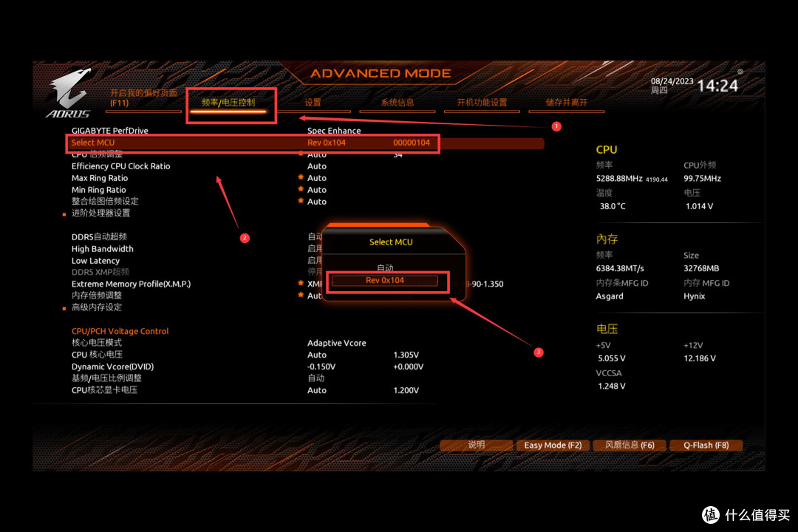Switch to the 系统信息 tab

click(x=398, y=102)
